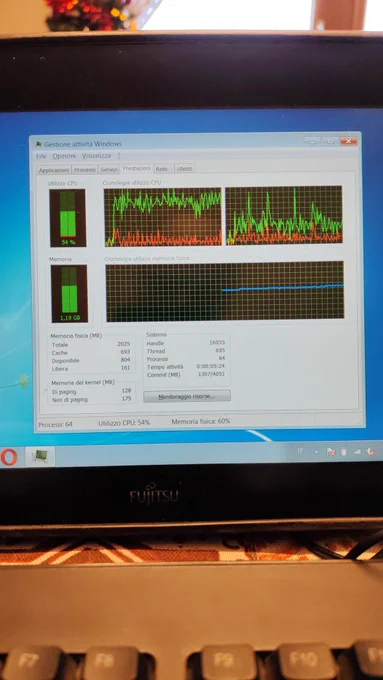This screenshot has height=680, width=383.
Task: Open the File menu
Action: click(x=41, y=156)
